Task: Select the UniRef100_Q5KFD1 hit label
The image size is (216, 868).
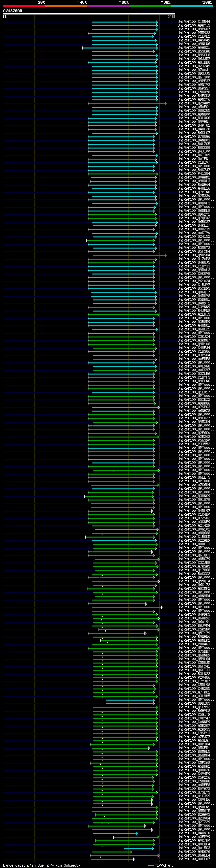Action: (194, 748)
